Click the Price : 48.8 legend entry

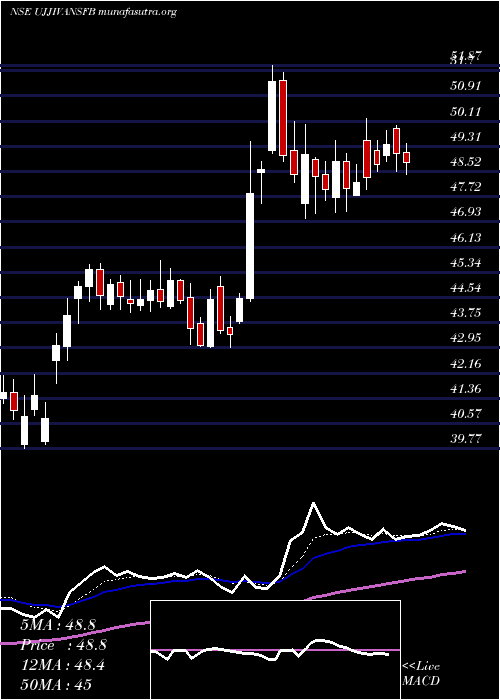click(x=63, y=645)
